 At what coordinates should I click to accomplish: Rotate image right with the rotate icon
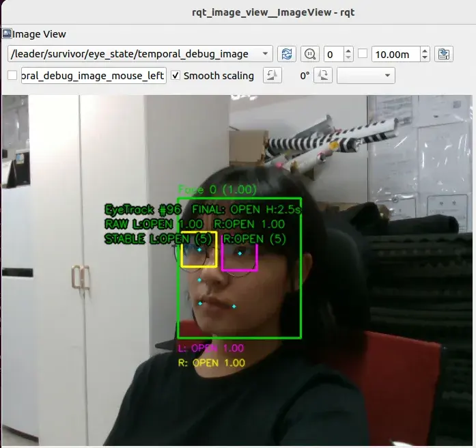click(323, 75)
